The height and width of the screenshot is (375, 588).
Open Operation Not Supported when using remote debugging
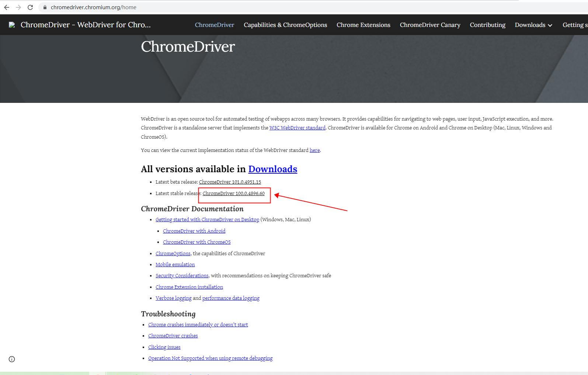(211, 358)
